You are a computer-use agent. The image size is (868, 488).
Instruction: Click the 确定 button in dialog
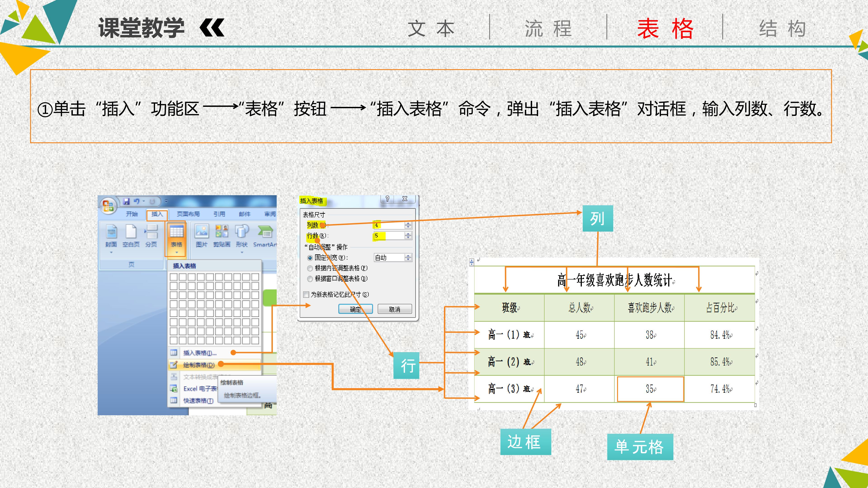(356, 309)
